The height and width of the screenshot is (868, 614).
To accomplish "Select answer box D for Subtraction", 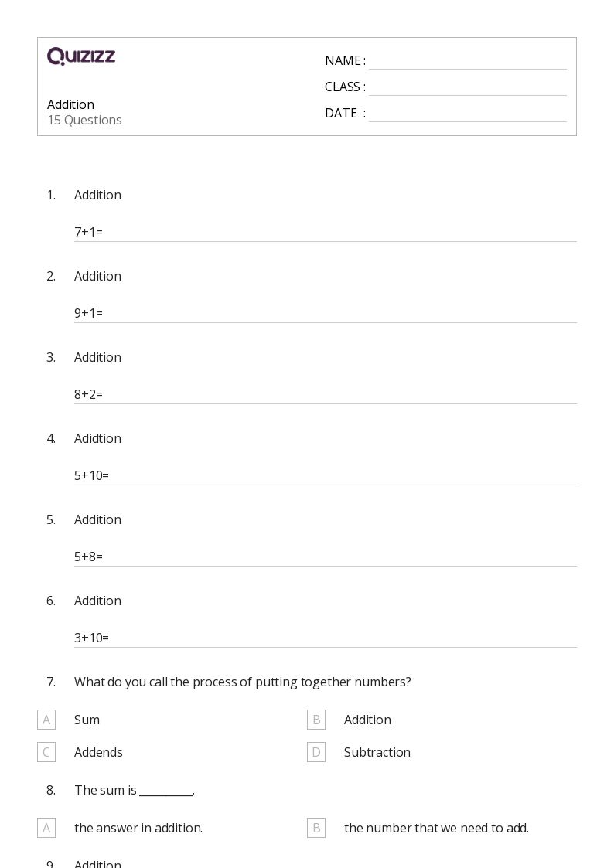I will click(316, 752).
